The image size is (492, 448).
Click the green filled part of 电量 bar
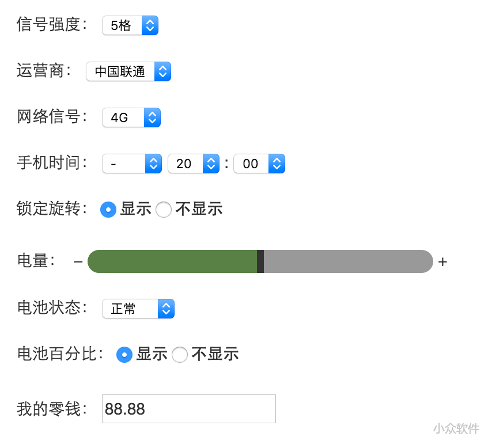pyautogui.click(x=173, y=261)
